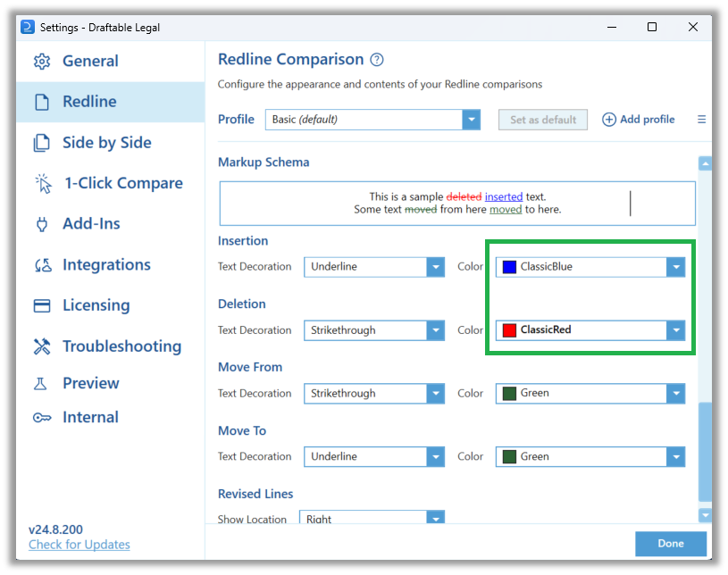Screen dimensions: 728x575
Task: Click the Troubleshooting tools icon
Action: (x=42, y=346)
